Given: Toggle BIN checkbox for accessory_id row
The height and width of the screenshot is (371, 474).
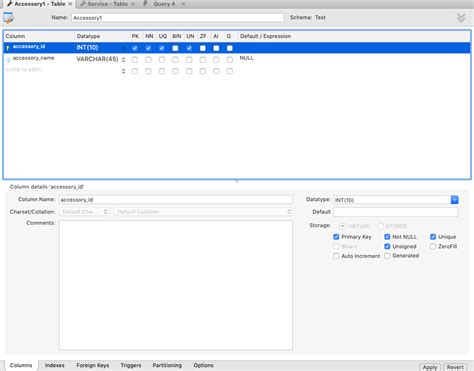Looking at the screenshot, I should click(175, 48).
